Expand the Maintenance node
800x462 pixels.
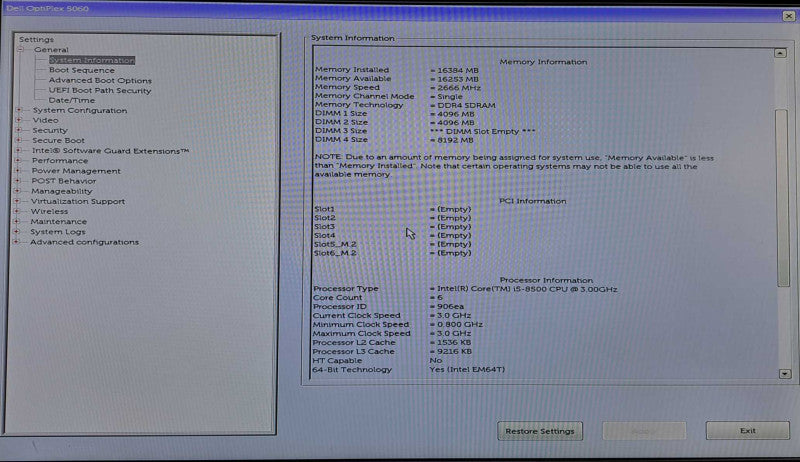17,221
